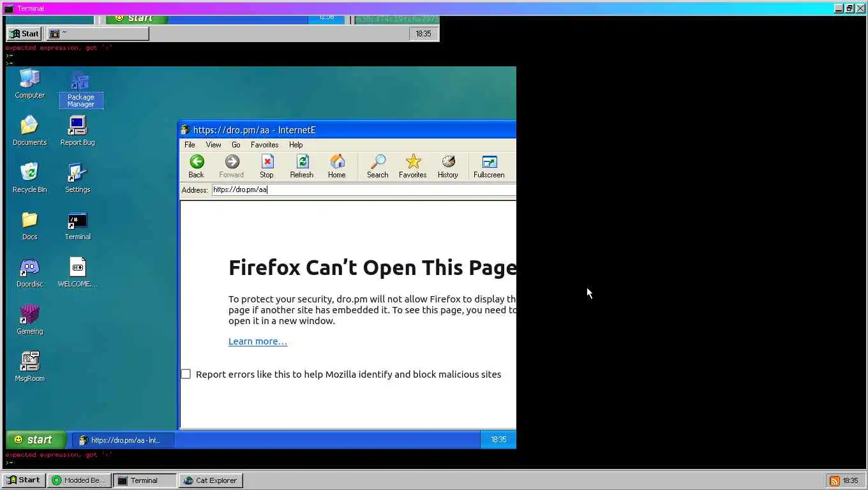Switch to Cat Explorer taskbar item
Viewport: 868px width, 490px height.
pos(211,480)
